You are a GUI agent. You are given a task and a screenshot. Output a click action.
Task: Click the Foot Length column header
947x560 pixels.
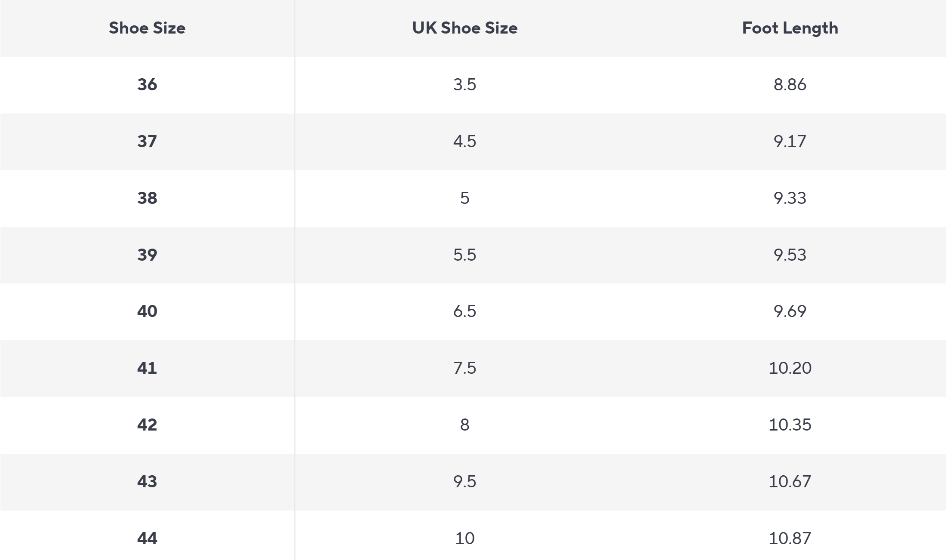point(790,28)
